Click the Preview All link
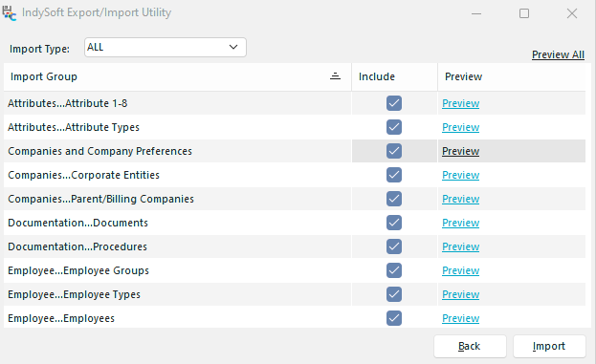 click(558, 54)
